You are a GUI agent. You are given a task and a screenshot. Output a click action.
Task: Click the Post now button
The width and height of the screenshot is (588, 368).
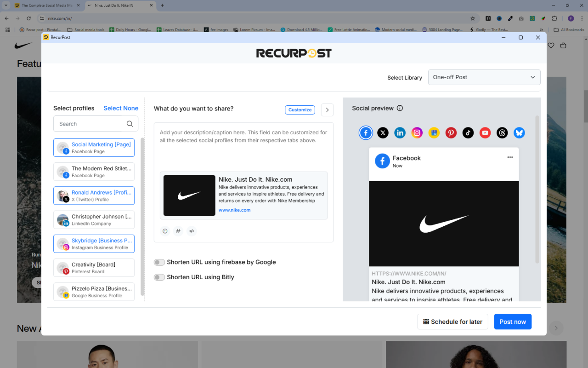click(513, 322)
